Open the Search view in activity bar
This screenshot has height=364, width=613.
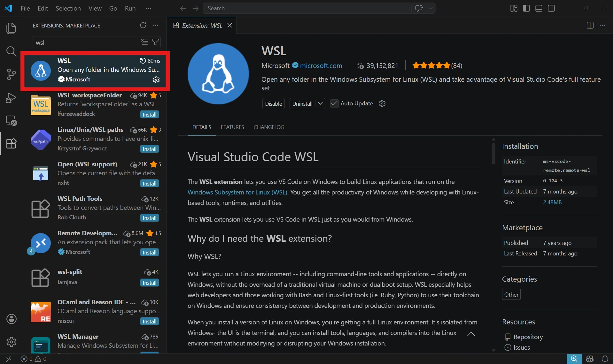pyautogui.click(x=11, y=51)
